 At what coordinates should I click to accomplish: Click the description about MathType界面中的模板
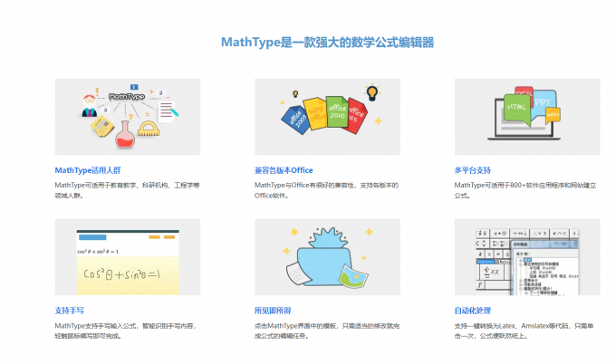(x=327, y=330)
